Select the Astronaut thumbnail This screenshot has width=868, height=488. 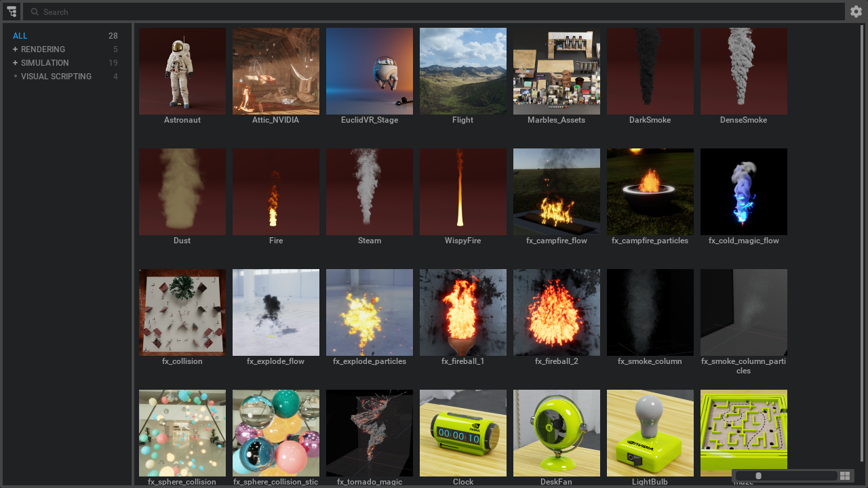click(x=182, y=71)
